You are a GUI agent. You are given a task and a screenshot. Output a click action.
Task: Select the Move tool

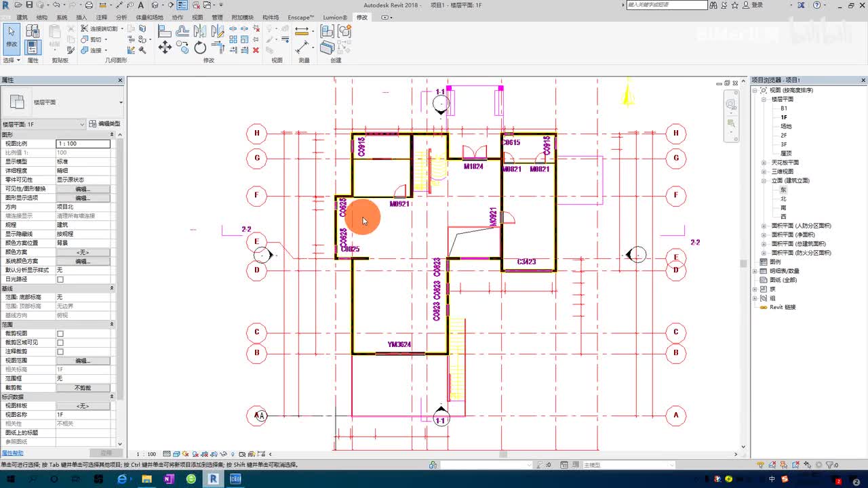[165, 47]
